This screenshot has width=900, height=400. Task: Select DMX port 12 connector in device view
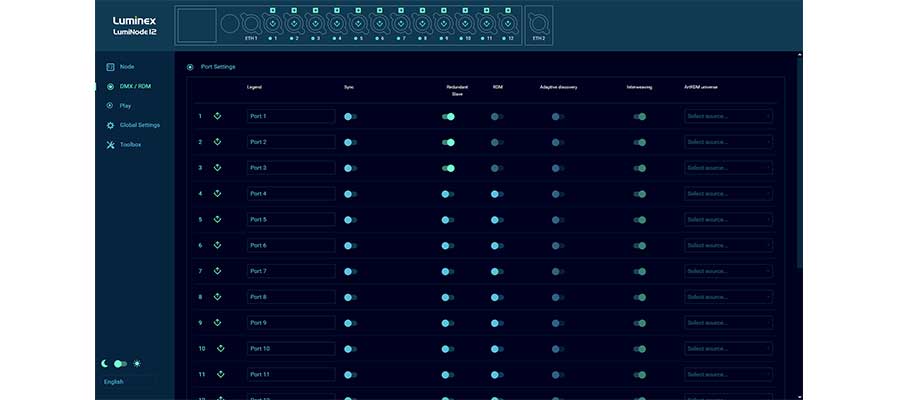tap(507, 24)
